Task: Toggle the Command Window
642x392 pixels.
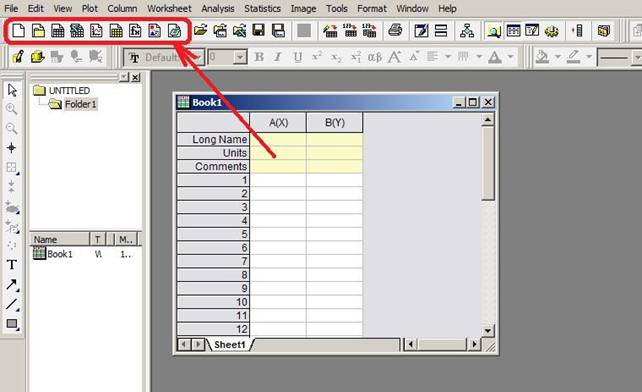Action: 532,31
